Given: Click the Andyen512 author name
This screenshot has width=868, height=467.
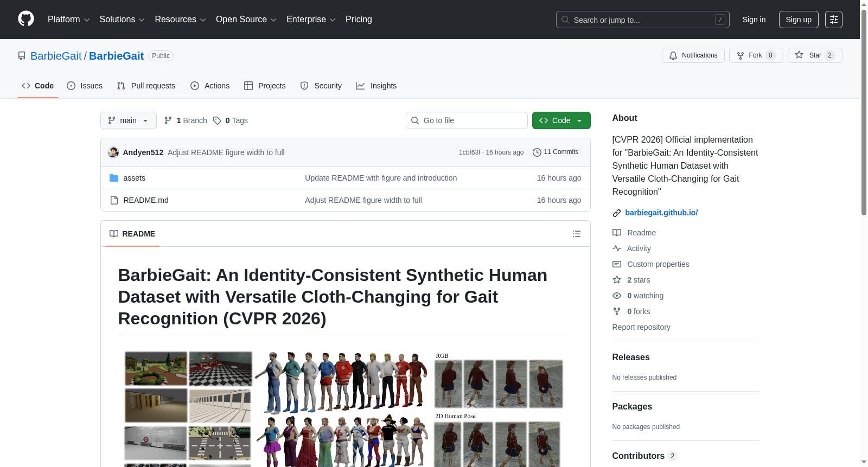Looking at the screenshot, I should [x=143, y=152].
